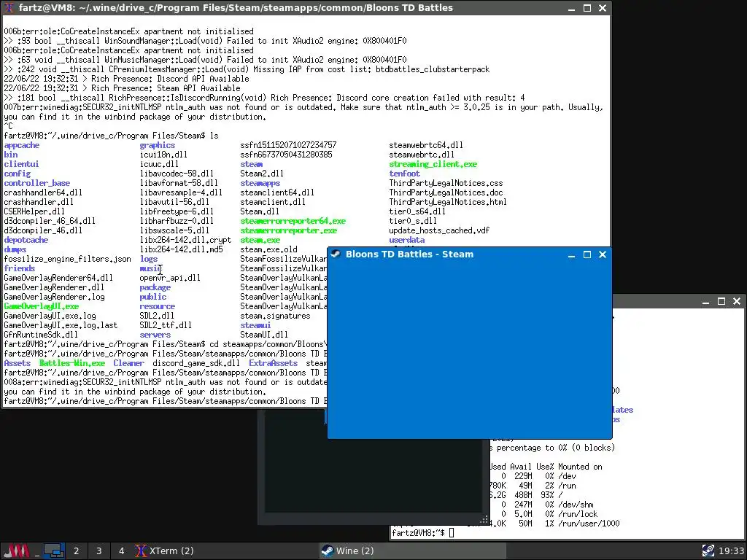Minimize the Bloons TD Battles XTerm window
The height and width of the screenshot is (560, 747).
pos(572,8)
